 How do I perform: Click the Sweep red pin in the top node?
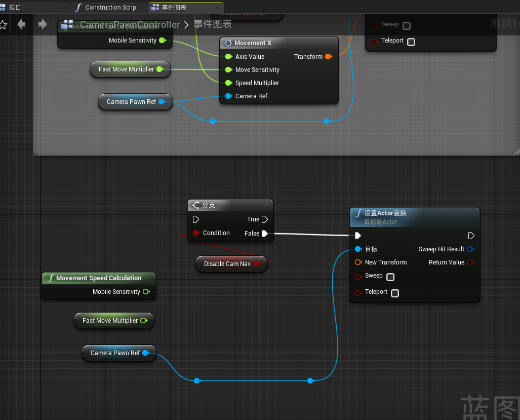point(374,25)
